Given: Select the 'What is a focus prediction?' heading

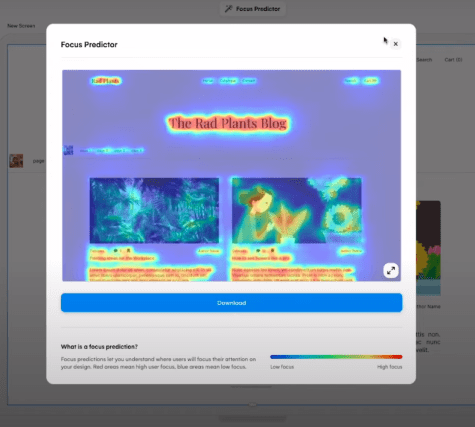Looking at the screenshot, I should pyautogui.click(x=99, y=347).
